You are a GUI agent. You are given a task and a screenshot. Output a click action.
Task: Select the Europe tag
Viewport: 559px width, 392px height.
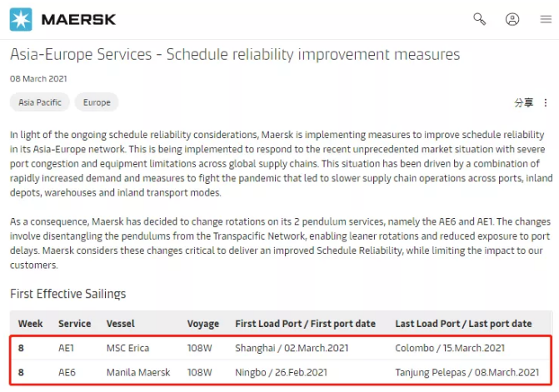[97, 102]
